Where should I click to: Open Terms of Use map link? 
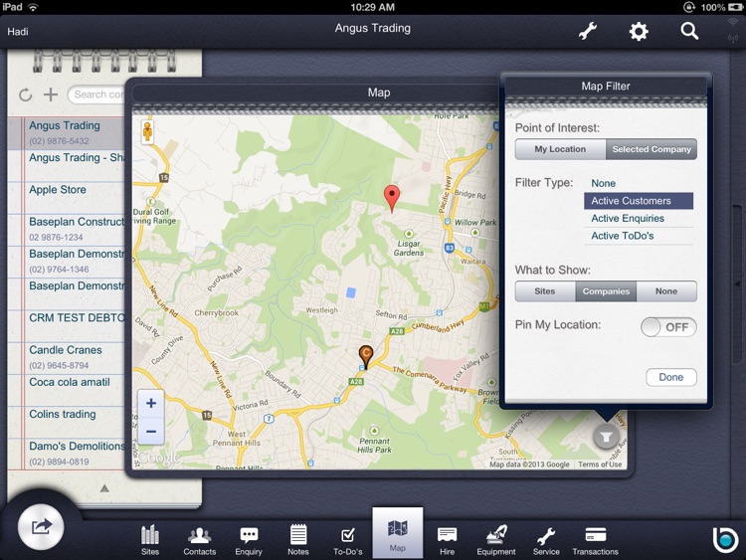pos(600,465)
